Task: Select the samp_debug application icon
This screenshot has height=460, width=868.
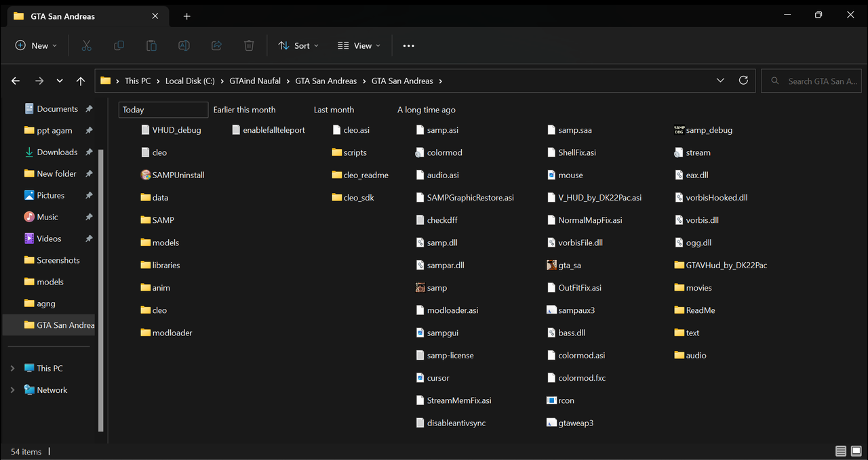Action: tap(679, 129)
